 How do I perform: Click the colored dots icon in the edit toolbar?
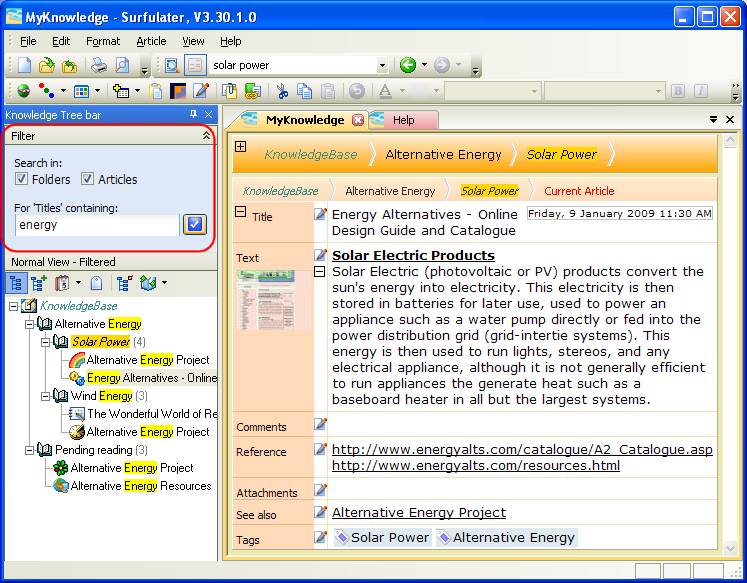pos(47,90)
